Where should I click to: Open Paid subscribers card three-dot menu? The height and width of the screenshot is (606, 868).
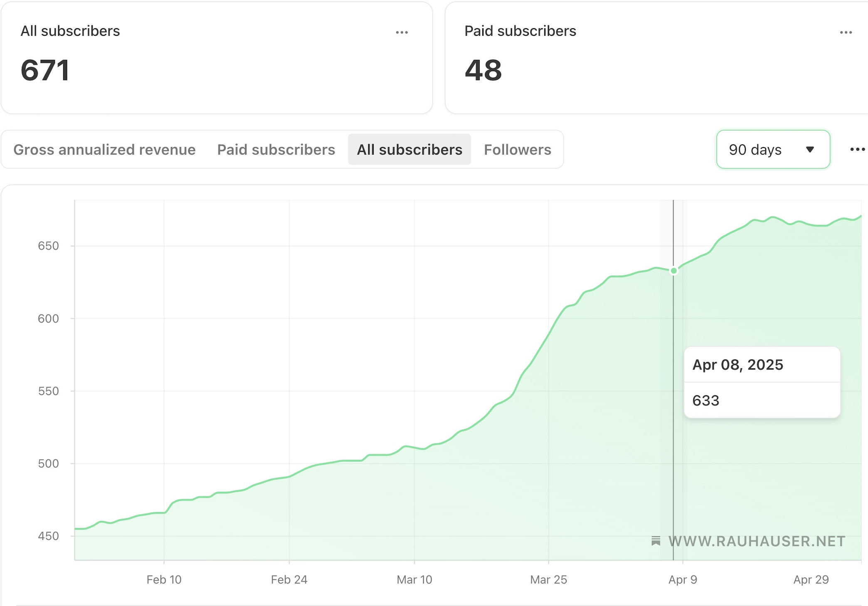(x=846, y=32)
